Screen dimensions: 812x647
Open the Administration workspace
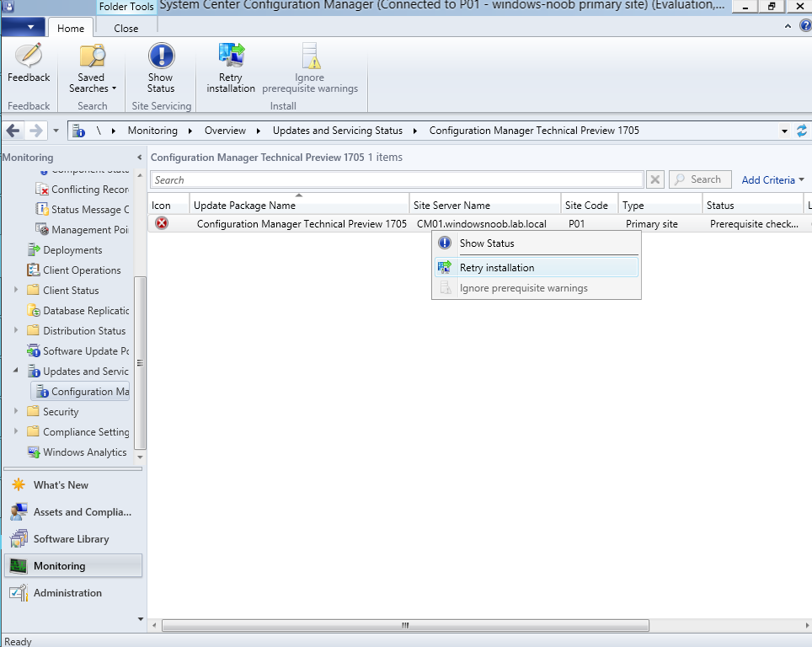pos(73,592)
